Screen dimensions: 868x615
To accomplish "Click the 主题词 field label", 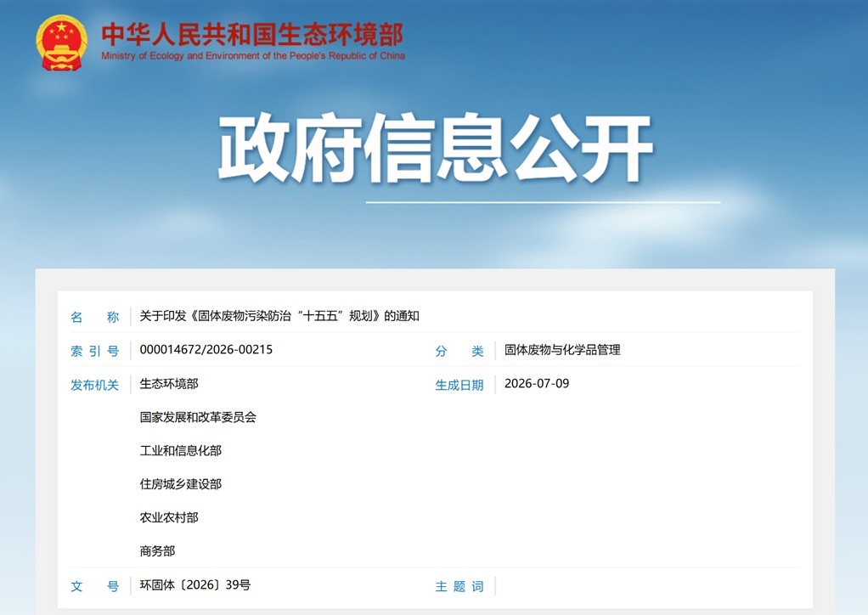I will [459, 586].
